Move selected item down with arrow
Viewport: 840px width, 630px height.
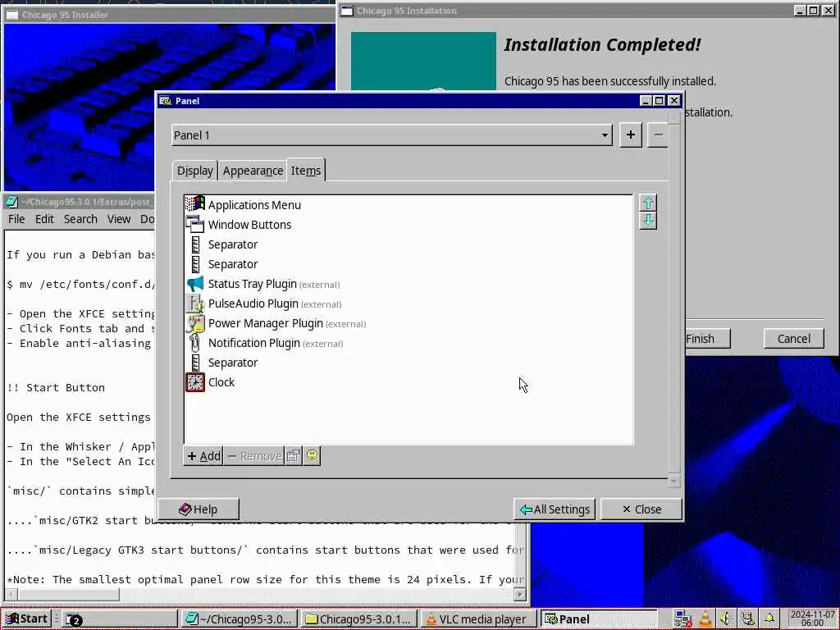click(x=648, y=221)
